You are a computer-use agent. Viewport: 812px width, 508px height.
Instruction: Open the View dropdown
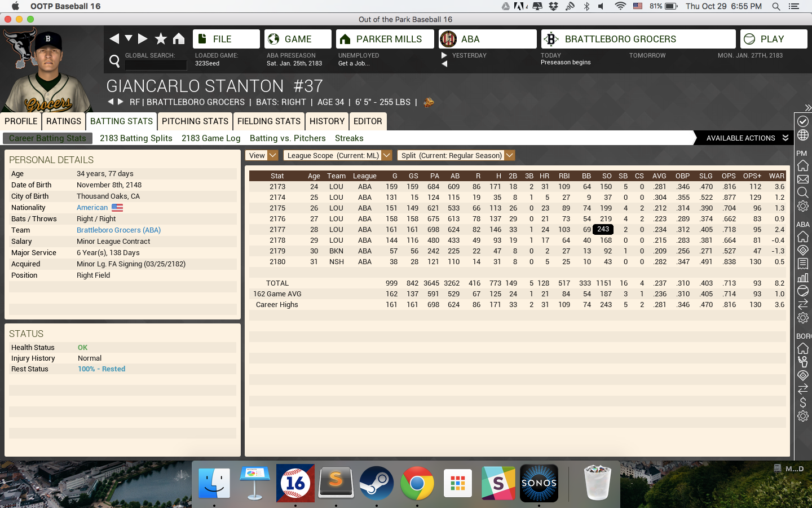coord(262,155)
